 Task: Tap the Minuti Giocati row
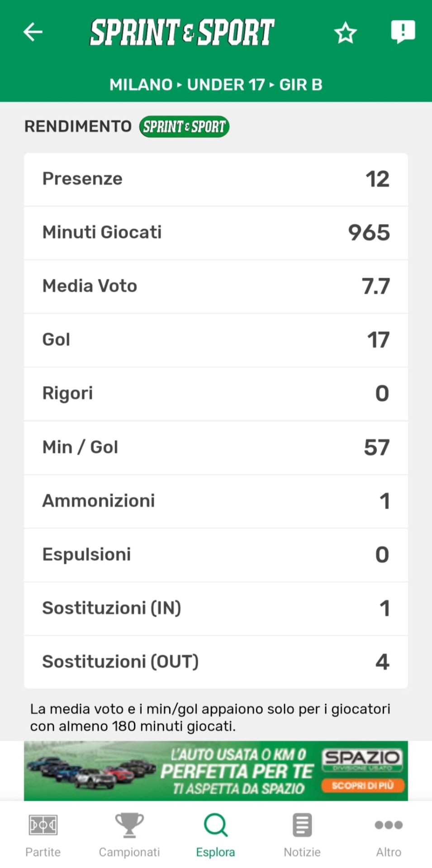(216, 233)
